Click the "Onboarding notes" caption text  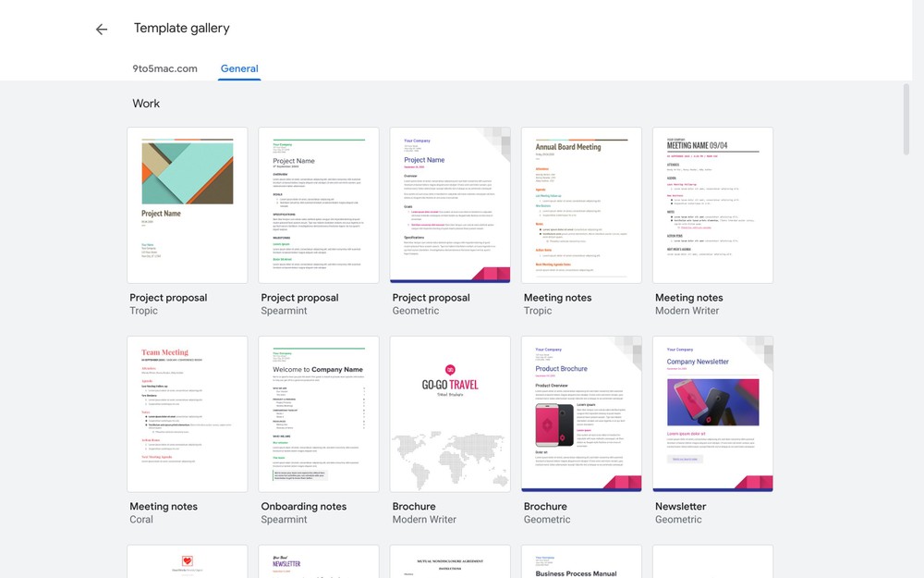(303, 506)
